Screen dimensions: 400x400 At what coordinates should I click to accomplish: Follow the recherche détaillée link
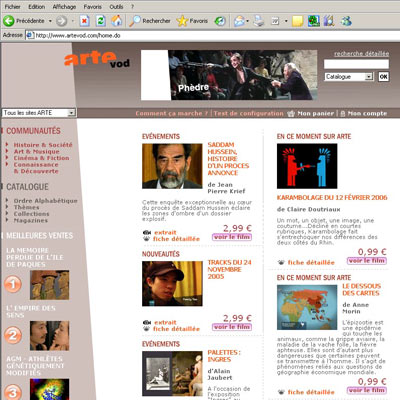pos(362,54)
